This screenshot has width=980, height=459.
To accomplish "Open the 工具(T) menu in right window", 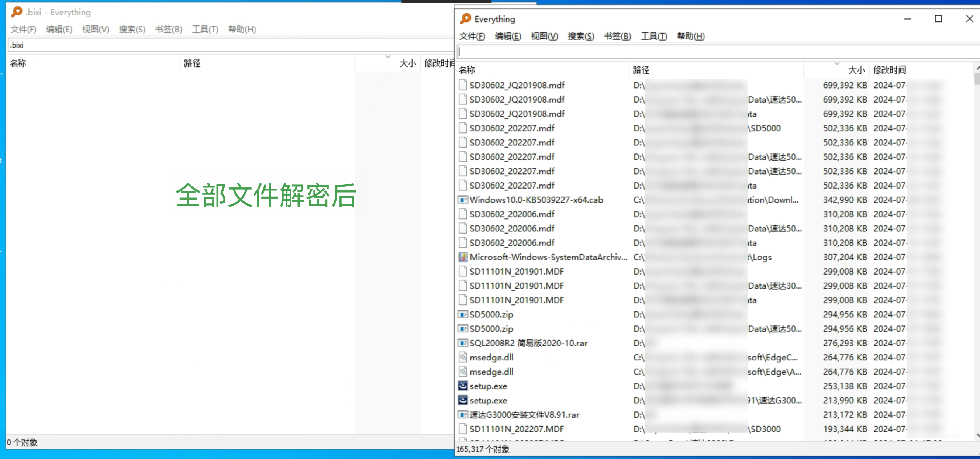I will 653,36.
